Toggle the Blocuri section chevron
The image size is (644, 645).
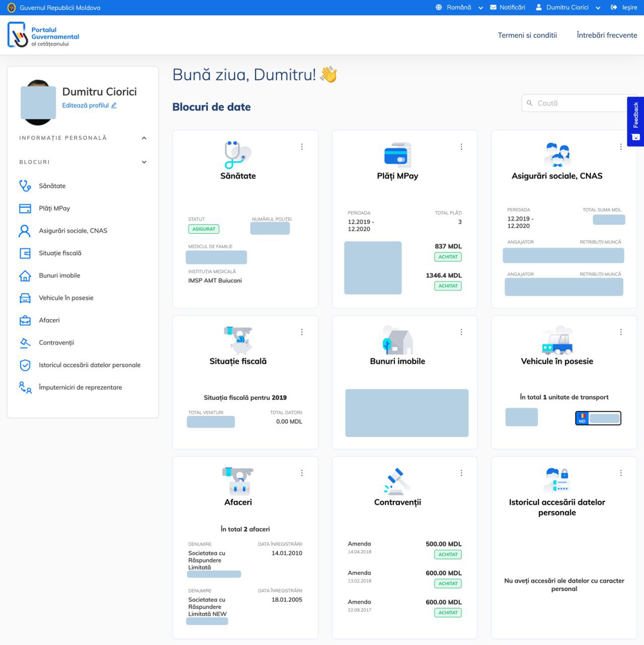point(144,162)
